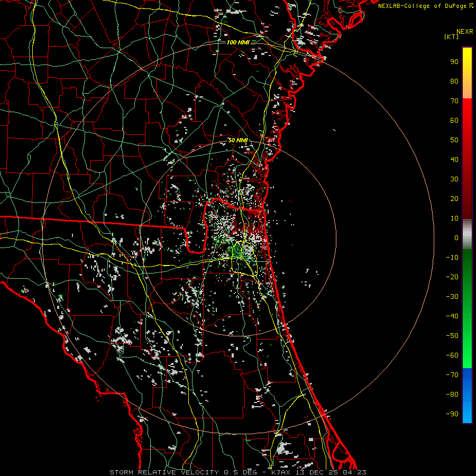The height and width of the screenshot is (476, 476).
Task: Click the -30 value on velocity scale
Action: click(x=452, y=297)
